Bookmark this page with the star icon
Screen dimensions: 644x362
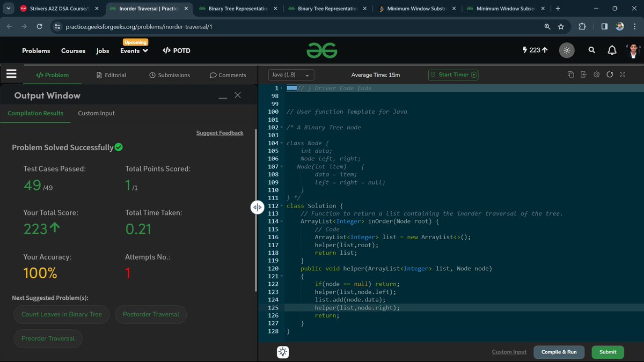561,26
